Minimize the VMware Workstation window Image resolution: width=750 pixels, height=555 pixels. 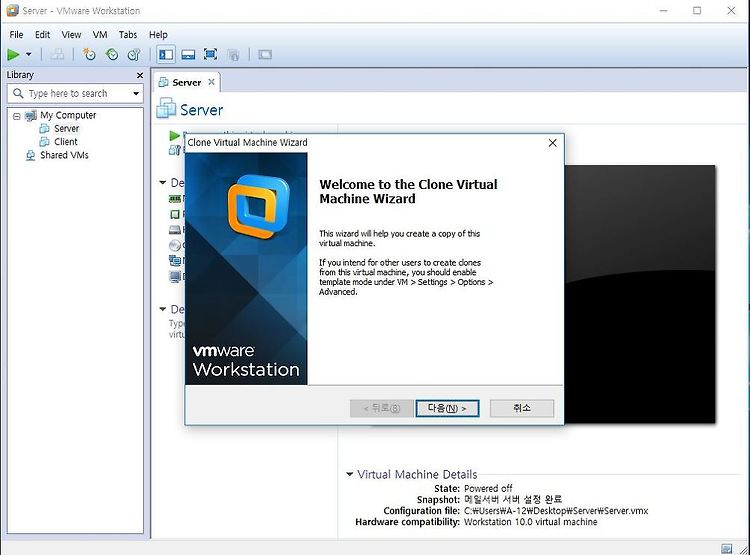coord(663,11)
